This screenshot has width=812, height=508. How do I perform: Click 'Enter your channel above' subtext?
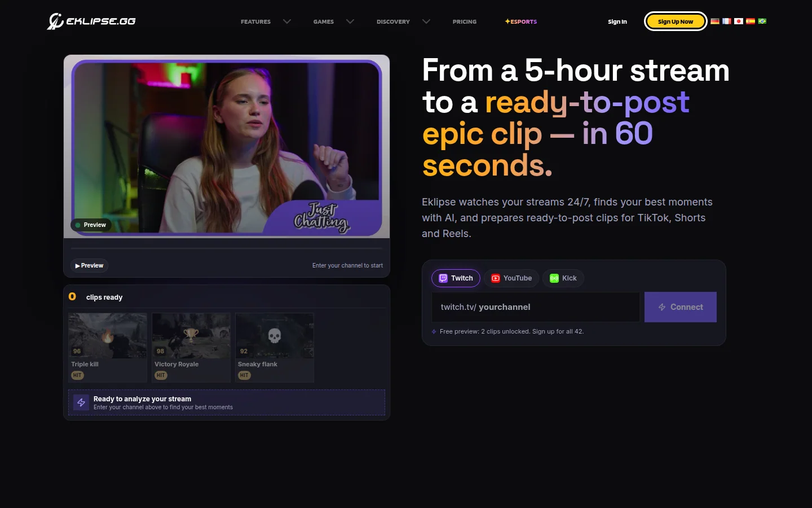coord(163,408)
